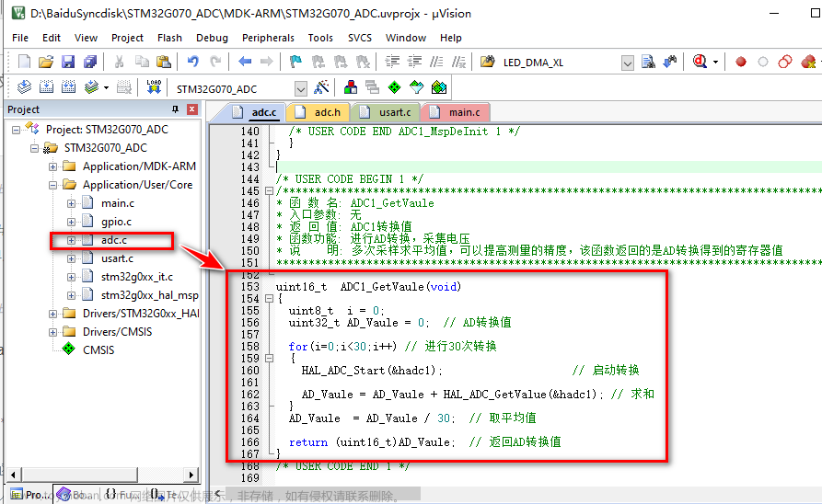This screenshot has width=822, height=504.
Task: Click the Copy icon in toolbar
Action: pos(142,62)
